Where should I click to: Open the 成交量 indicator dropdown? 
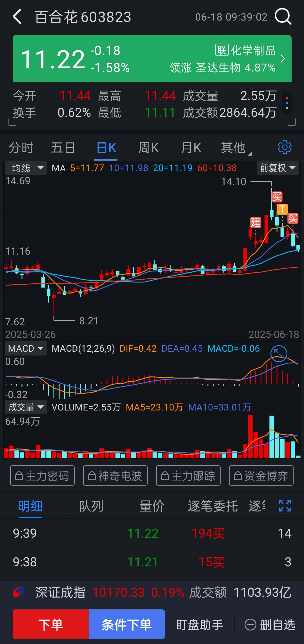[26, 407]
